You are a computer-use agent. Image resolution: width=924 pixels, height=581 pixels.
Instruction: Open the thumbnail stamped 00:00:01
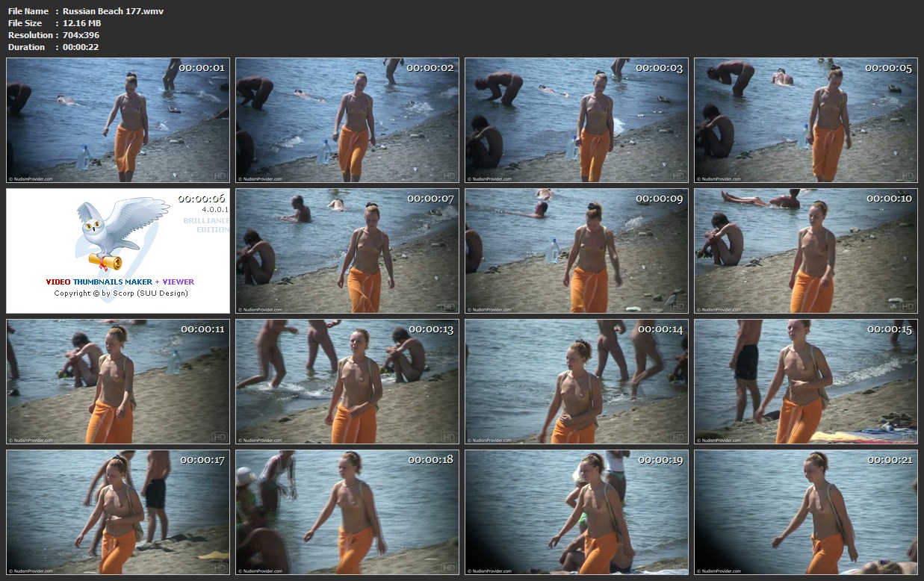point(118,120)
